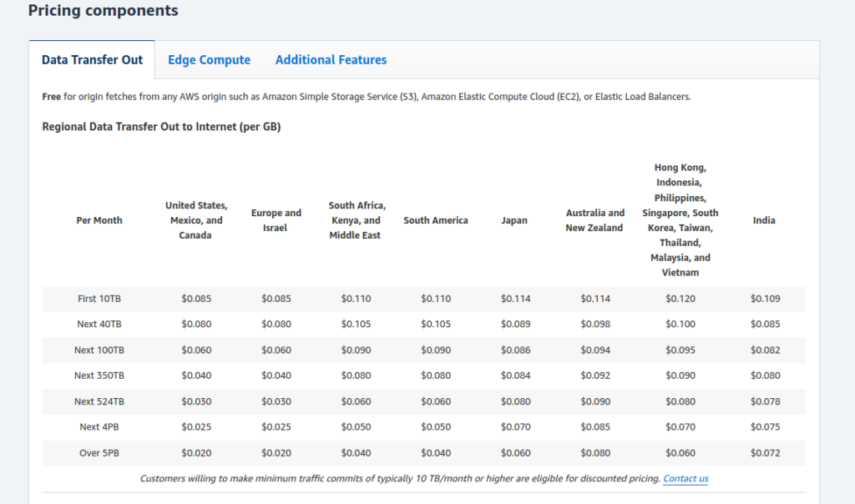Select $0.075 India price for Next 4PB
This screenshot has height=504, width=855.
tap(765, 426)
